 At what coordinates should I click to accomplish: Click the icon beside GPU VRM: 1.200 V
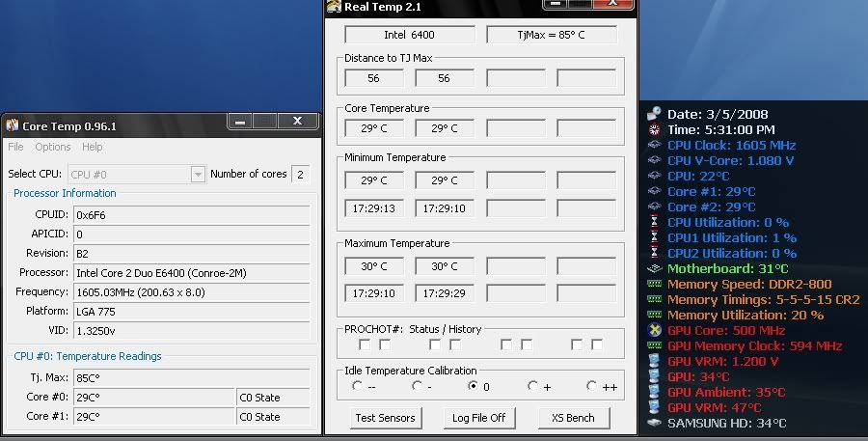point(654,361)
